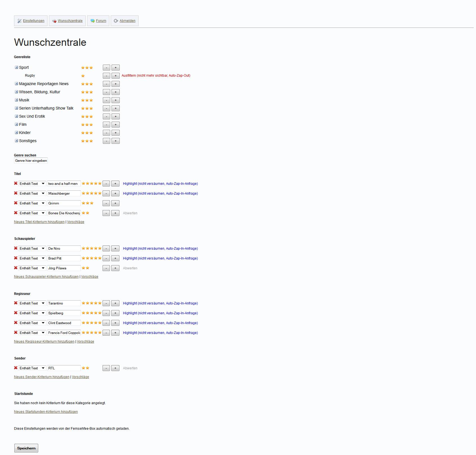The height and width of the screenshot is (455, 476).
Task: Add a new Startstunden-Kriterium
Action: point(46,412)
